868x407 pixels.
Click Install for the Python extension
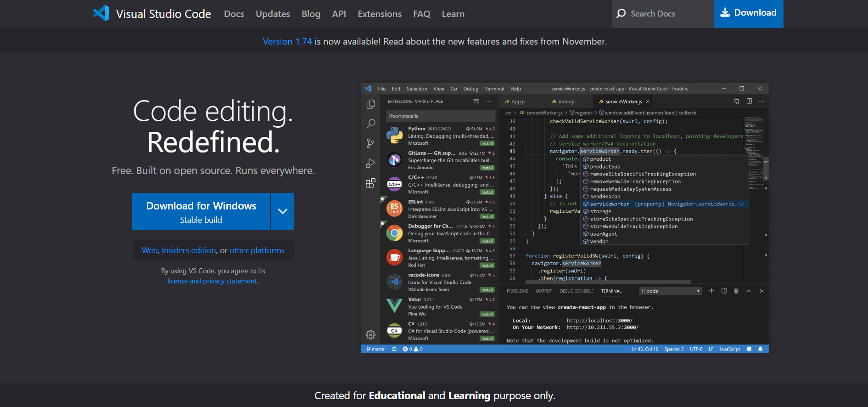point(487,143)
